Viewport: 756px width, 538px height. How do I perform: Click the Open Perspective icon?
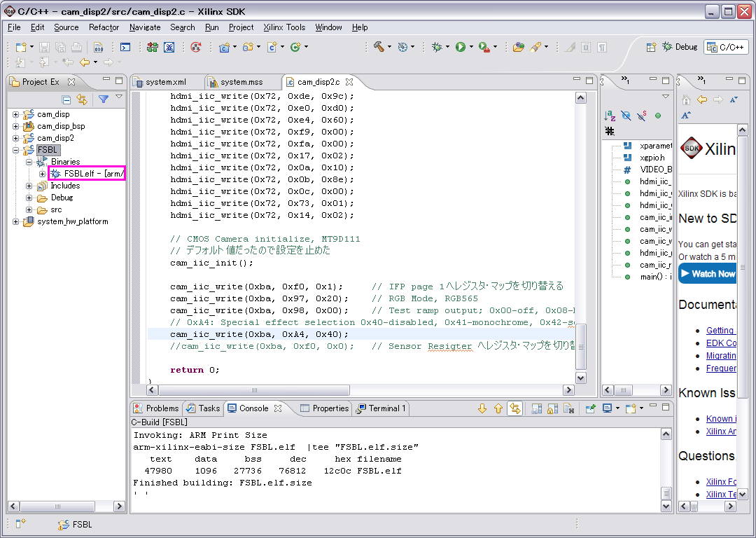point(651,47)
